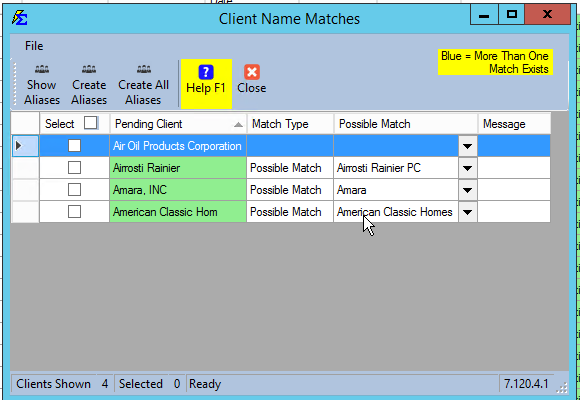Click the Possible Match column header
Image resolution: width=580 pixels, height=400 pixels.
tap(406, 124)
